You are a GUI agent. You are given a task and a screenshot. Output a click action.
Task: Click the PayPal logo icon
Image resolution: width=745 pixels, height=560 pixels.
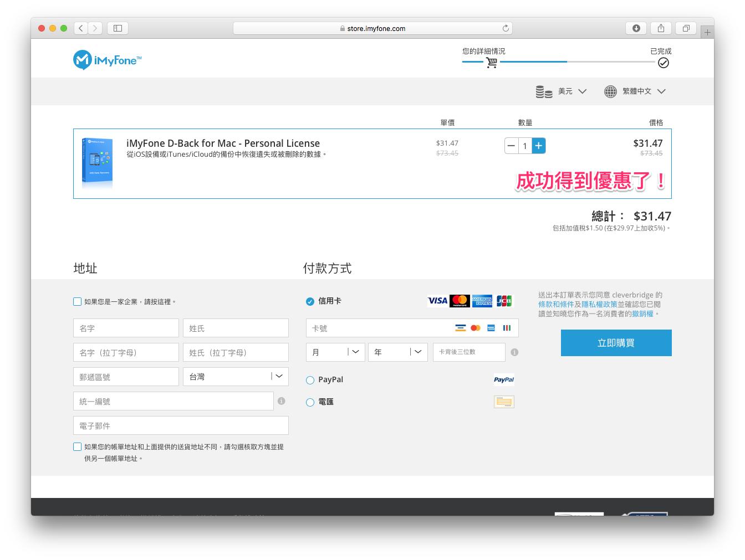(504, 379)
